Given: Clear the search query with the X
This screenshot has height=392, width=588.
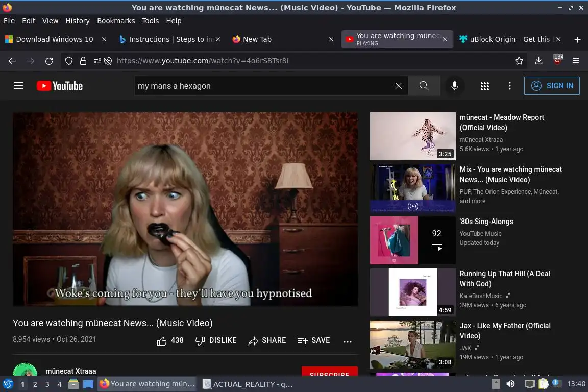Looking at the screenshot, I should (398, 86).
